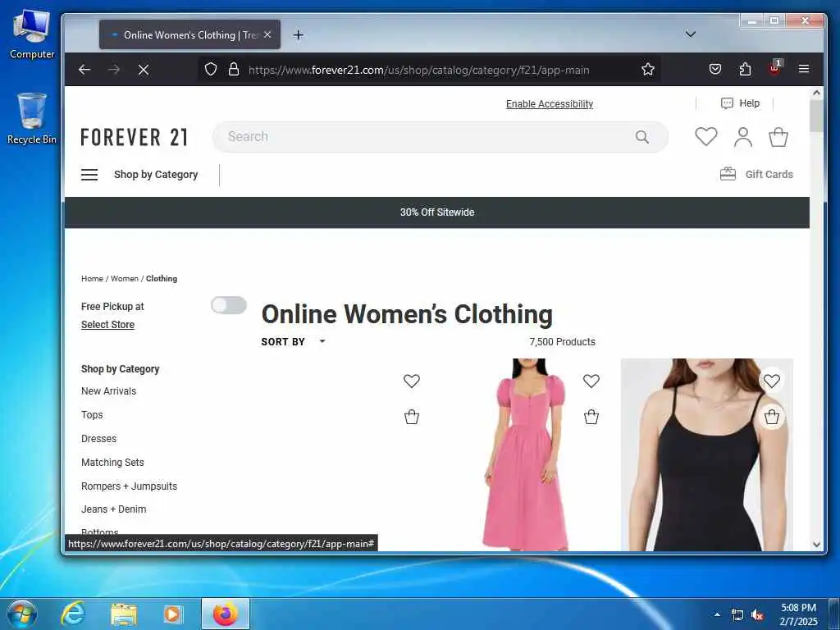Close the Online Women's Clothing tab
Image resolution: width=840 pixels, height=630 pixels.
pyautogui.click(x=267, y=34)
